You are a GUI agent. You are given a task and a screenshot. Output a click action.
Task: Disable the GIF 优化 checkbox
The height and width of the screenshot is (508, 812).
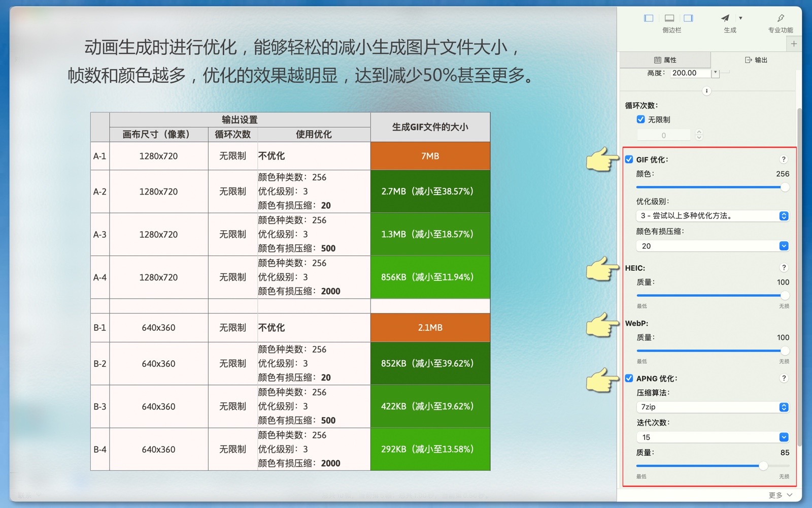[x=629, y=160]
